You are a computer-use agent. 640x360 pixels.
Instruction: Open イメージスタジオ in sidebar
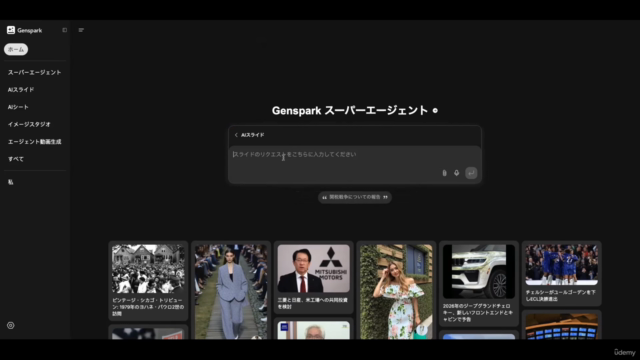coord(29,124)
